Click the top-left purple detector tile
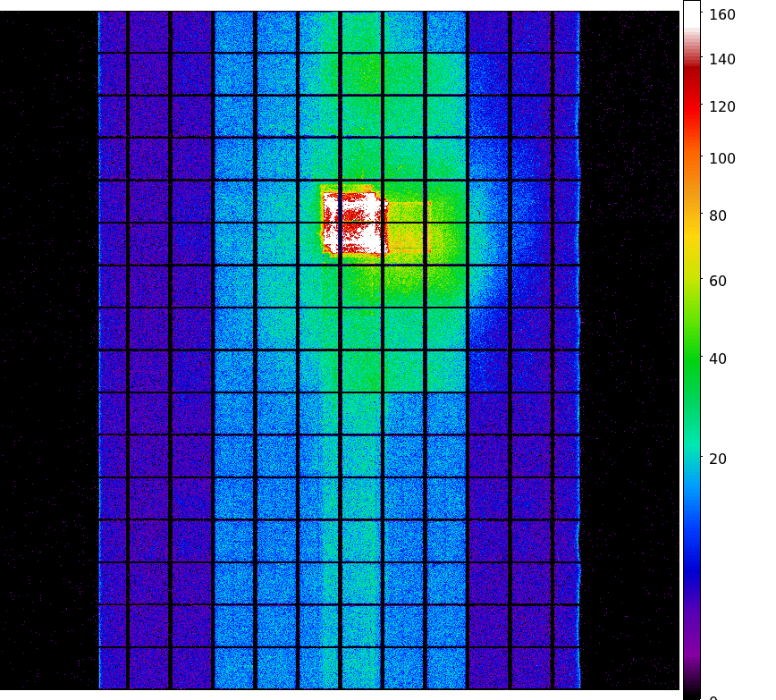Viewport: 776px width, 700px height. pos(113,32)
